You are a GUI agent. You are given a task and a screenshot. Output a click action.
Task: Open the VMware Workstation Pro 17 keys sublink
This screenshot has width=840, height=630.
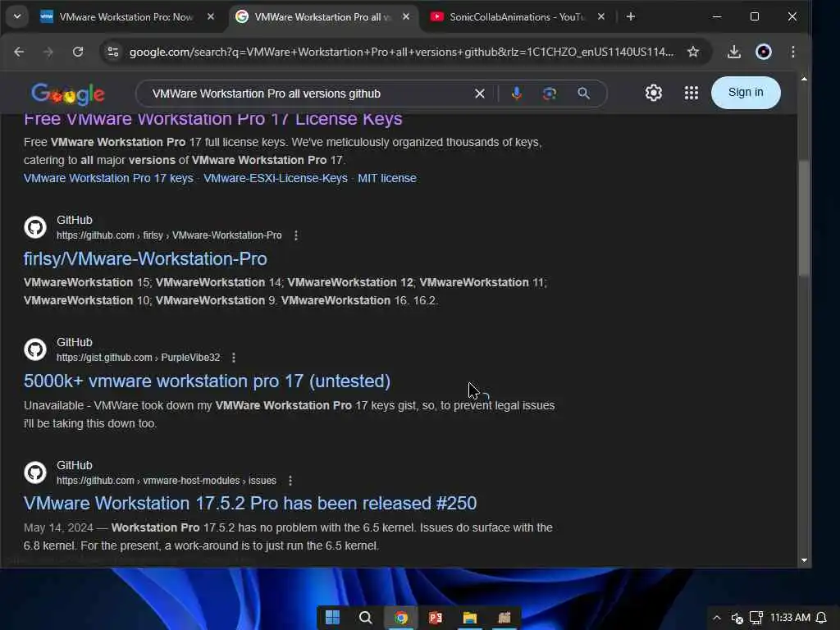(108, 178)
